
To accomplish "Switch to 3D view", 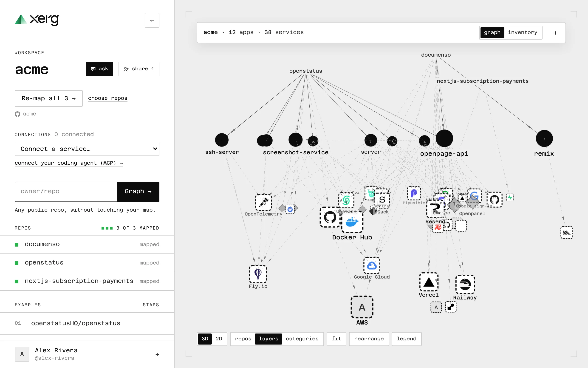I will point(205,339).
